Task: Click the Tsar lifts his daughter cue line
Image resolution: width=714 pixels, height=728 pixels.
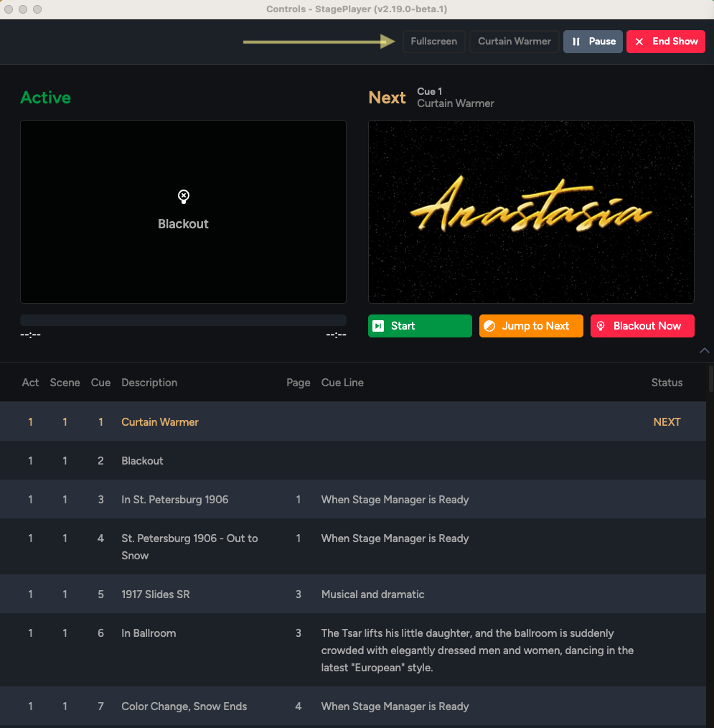Action: click(x=477, y=650)
